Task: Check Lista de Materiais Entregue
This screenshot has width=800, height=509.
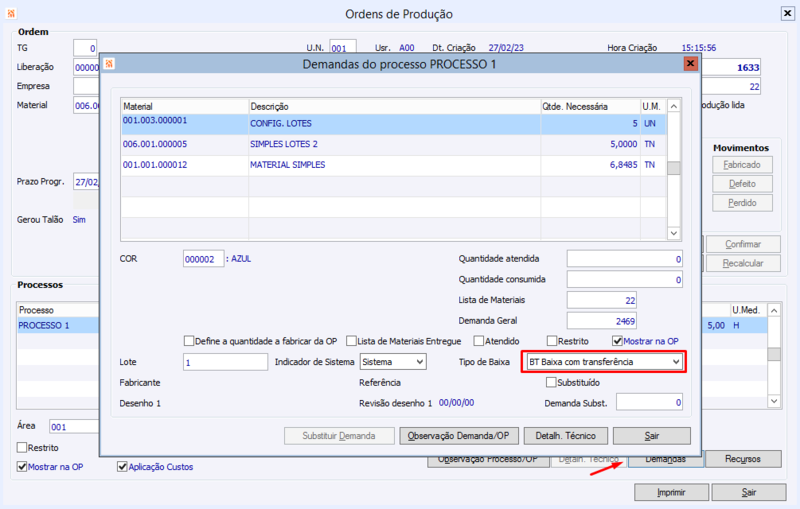Action: tap(351, 341)
